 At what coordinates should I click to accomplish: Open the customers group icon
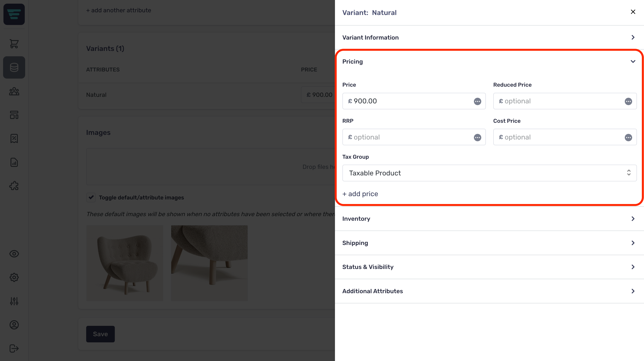(x=14, y=91)
